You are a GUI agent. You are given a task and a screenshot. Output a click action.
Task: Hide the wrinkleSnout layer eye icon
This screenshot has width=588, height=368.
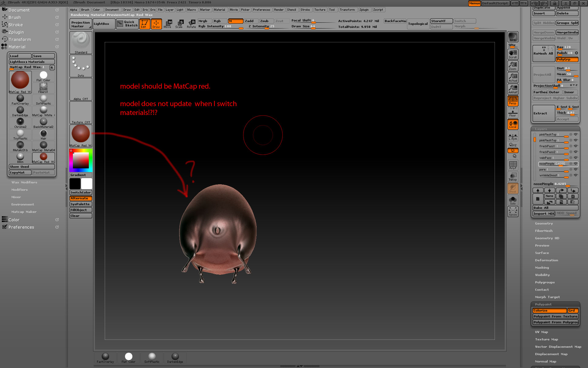pyautogui.click(x=576, y=175)
